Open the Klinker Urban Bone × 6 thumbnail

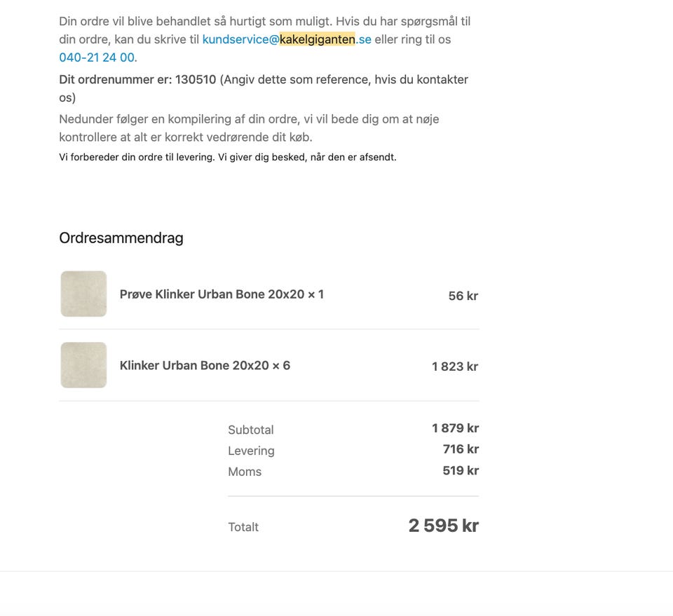[x=83, y=365]
